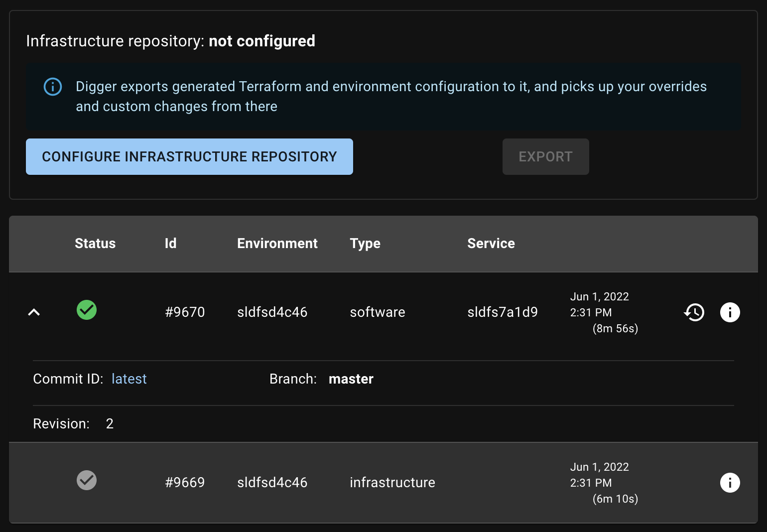Click environment sldfsd4c46 in software row
The width and height of the screenshot is (767, 532).
[272, 312]
